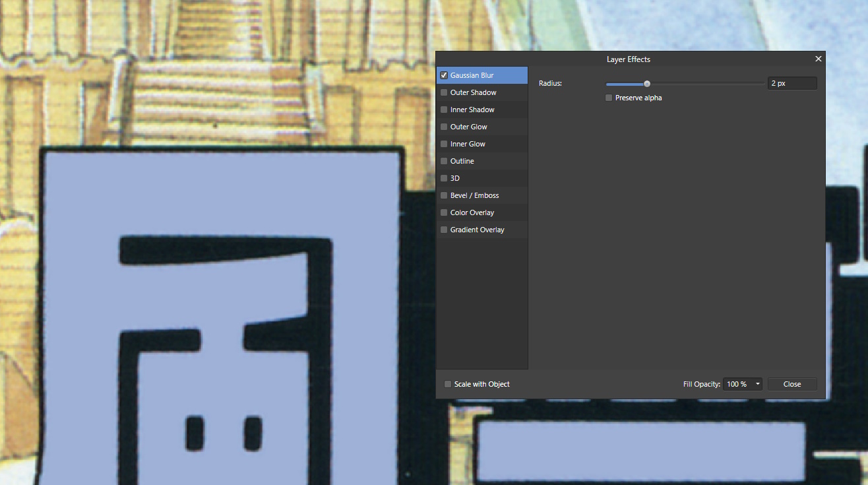Select the Bevel / Emboss list entry

pos(475,195)
